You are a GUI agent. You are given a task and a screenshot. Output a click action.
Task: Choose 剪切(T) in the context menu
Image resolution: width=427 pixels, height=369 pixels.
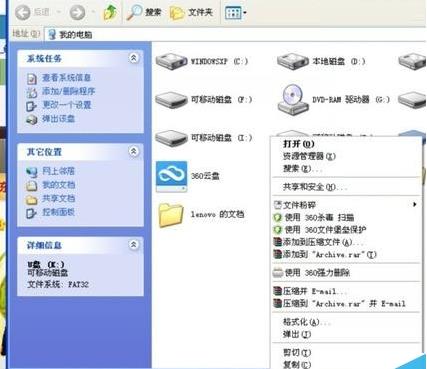pyautogui.click(x=346, y=352)
